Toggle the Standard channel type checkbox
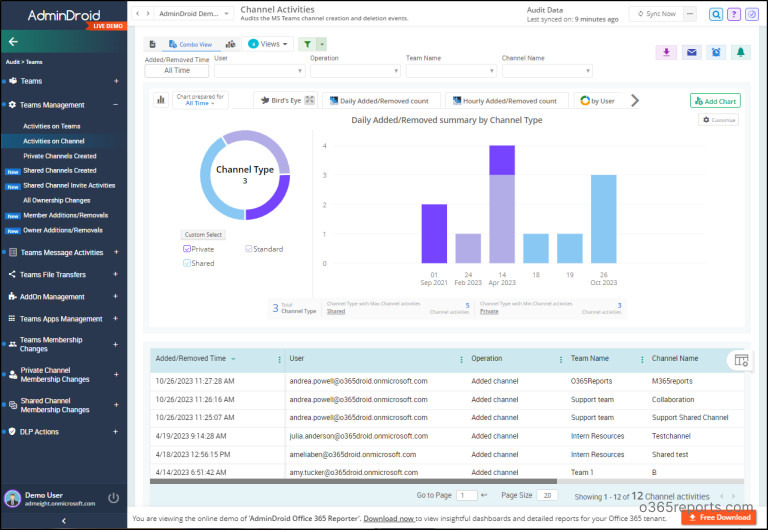 [248, 249]
